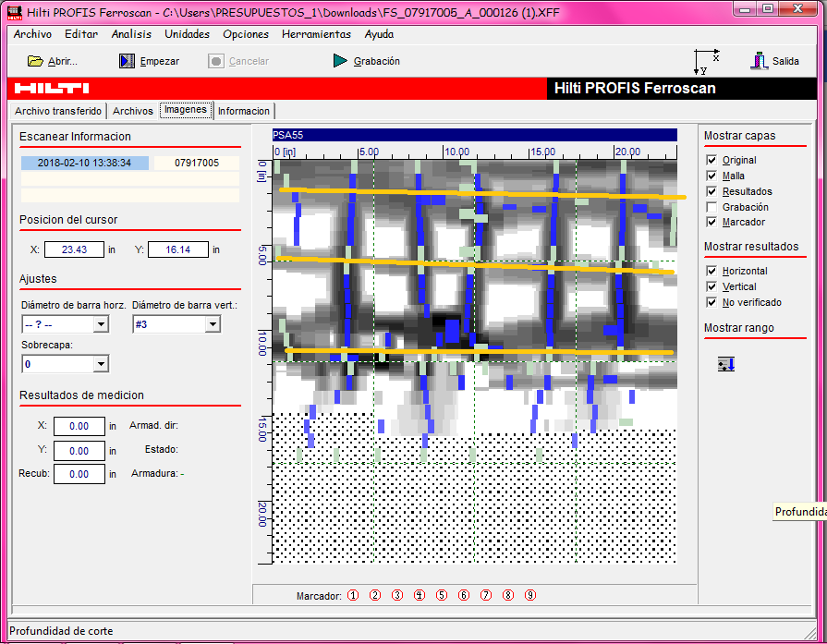The height and width of the screenshot is (644, 827).
Task: Open the Diámetro de barra vert. dropdown
Action: [x=213, y=325]
